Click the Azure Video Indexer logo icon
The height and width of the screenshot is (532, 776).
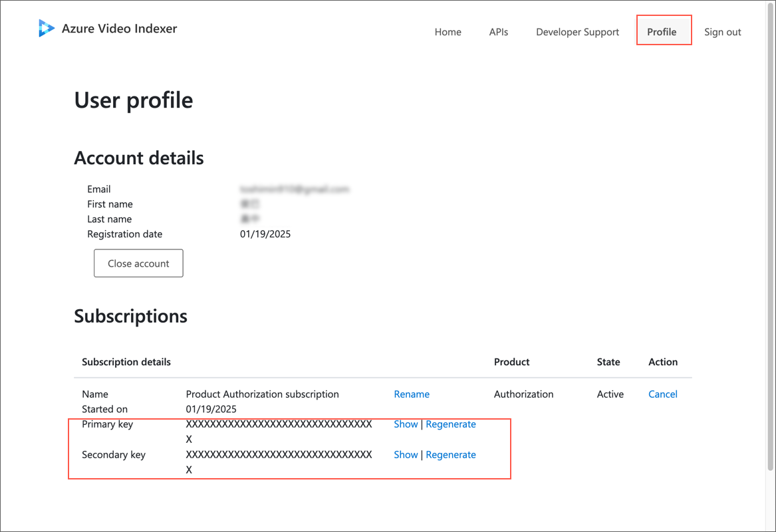click(46, 28)
